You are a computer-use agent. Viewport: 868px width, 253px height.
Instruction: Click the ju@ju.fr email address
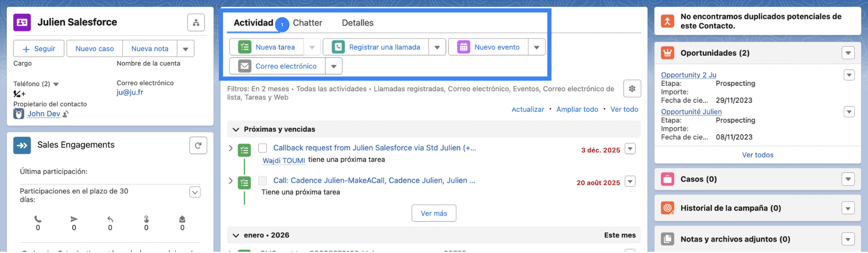[130, 92]
